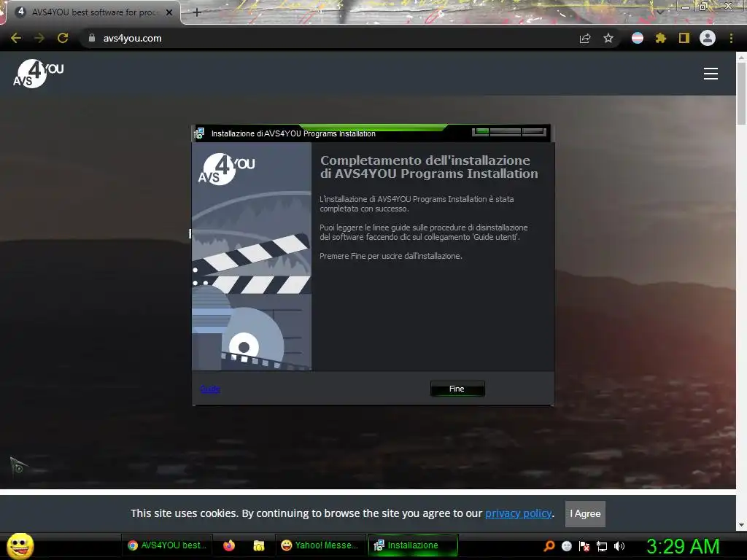This screenshot has width=747, height=560.
Task: Click the AVS4YOU logo in site header
Action: click(38, 74)
